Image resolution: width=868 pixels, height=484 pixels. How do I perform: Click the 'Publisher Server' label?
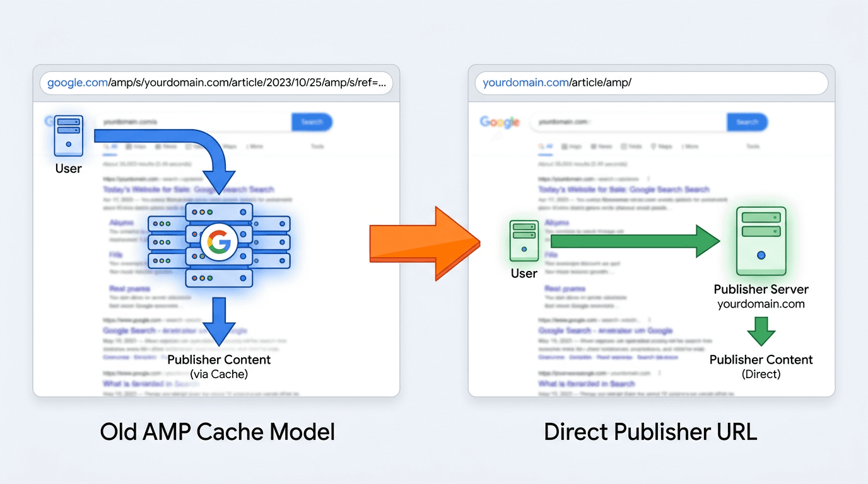coord(761,289)
